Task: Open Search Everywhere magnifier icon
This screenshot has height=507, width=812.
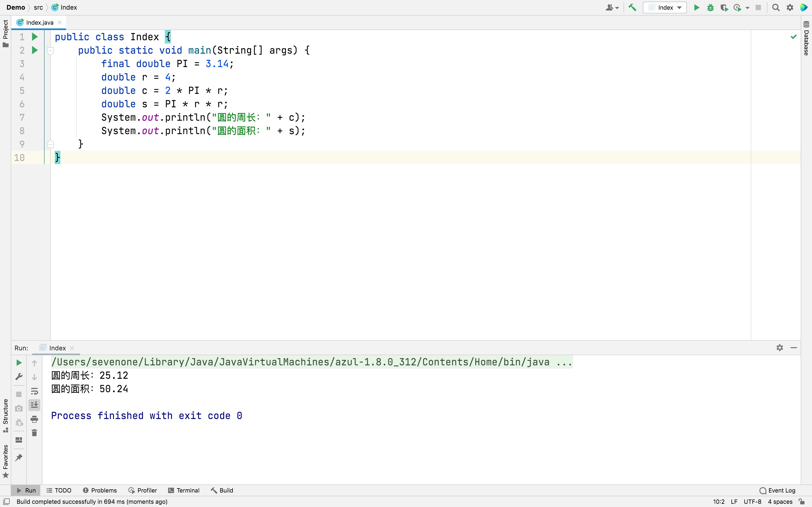Action: (x=775, y=8)
